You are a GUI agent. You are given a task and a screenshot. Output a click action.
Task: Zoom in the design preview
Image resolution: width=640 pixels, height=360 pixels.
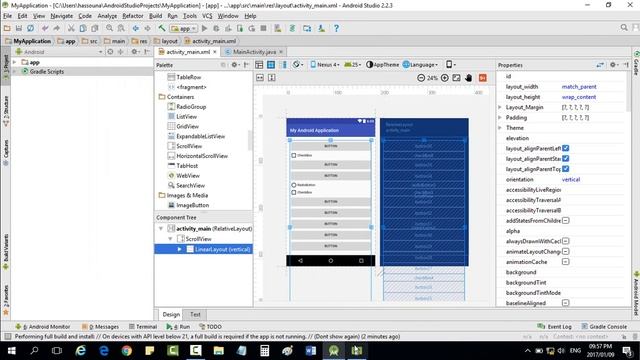point(445,78)
